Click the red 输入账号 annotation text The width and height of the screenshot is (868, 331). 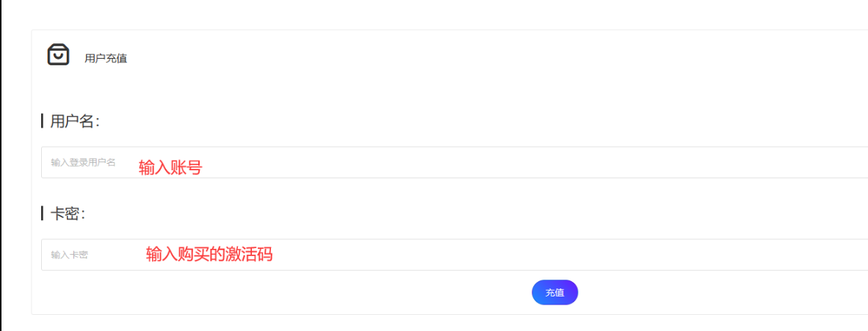click(170, 168)
